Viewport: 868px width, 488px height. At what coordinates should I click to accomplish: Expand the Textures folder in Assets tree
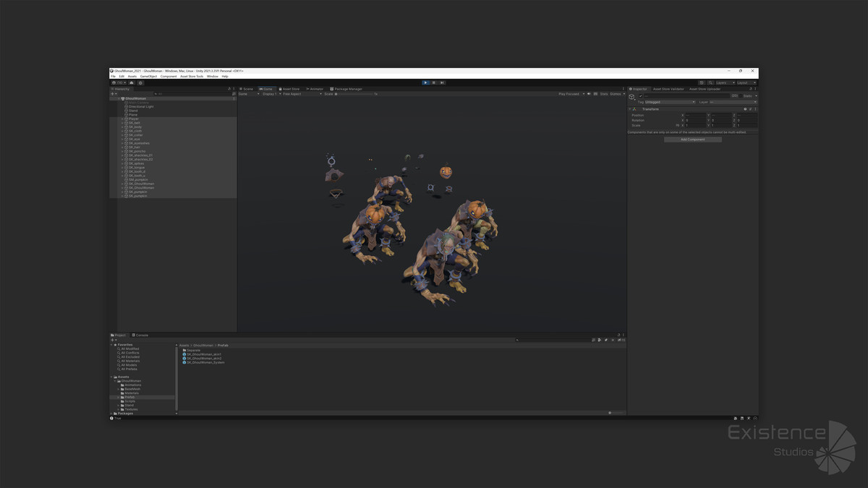pos(119,409)
